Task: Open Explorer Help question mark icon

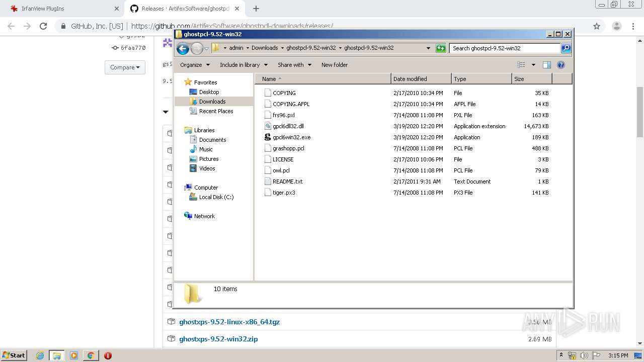Action: (x=561, y=65)
